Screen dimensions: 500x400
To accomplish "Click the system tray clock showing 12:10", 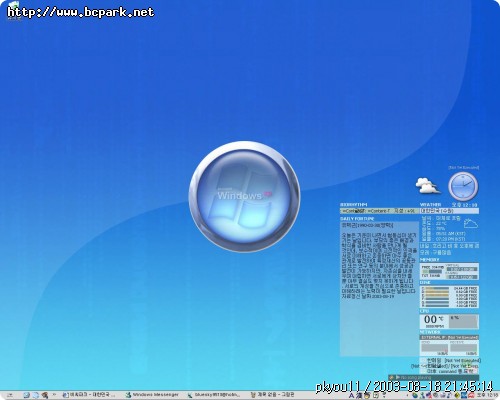I will point(487,395).
